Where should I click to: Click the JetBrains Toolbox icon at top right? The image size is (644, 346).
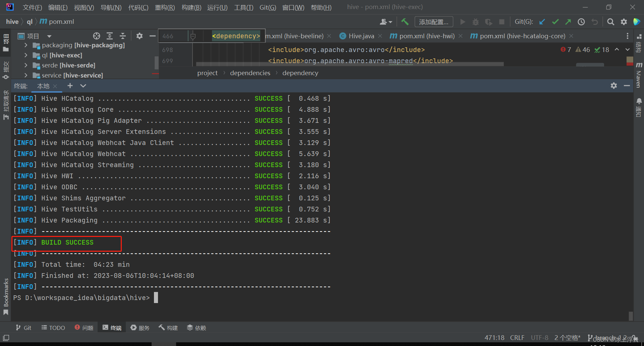(637, 22)
